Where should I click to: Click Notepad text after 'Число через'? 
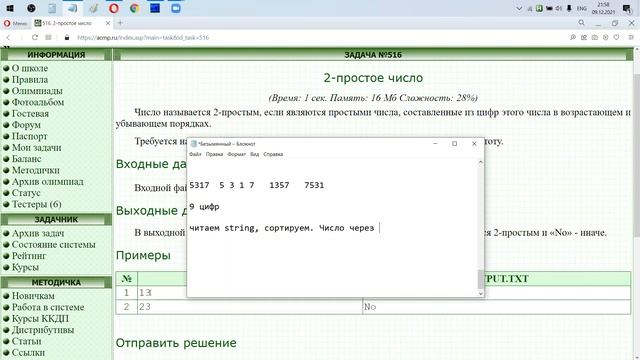click(x=380, y=228)
